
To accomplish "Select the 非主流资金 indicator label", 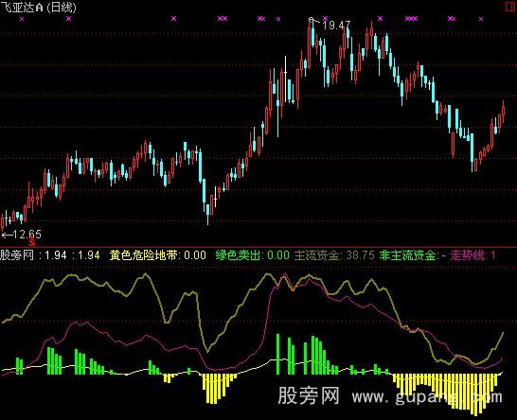I will tap(412, 255).
